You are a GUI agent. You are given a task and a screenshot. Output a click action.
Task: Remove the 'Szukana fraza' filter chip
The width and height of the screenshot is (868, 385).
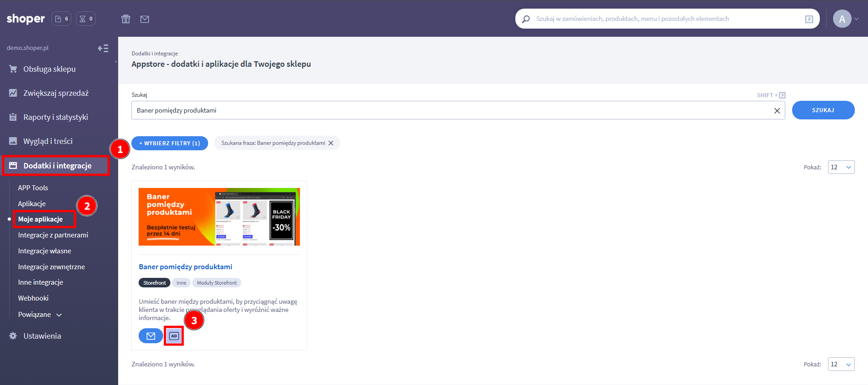pos(331,143)
